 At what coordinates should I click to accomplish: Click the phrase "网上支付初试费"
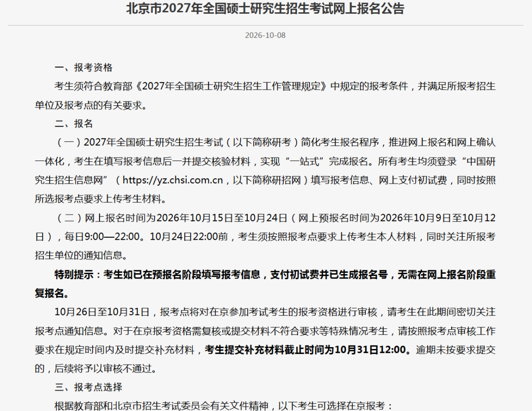coord(413,180)
